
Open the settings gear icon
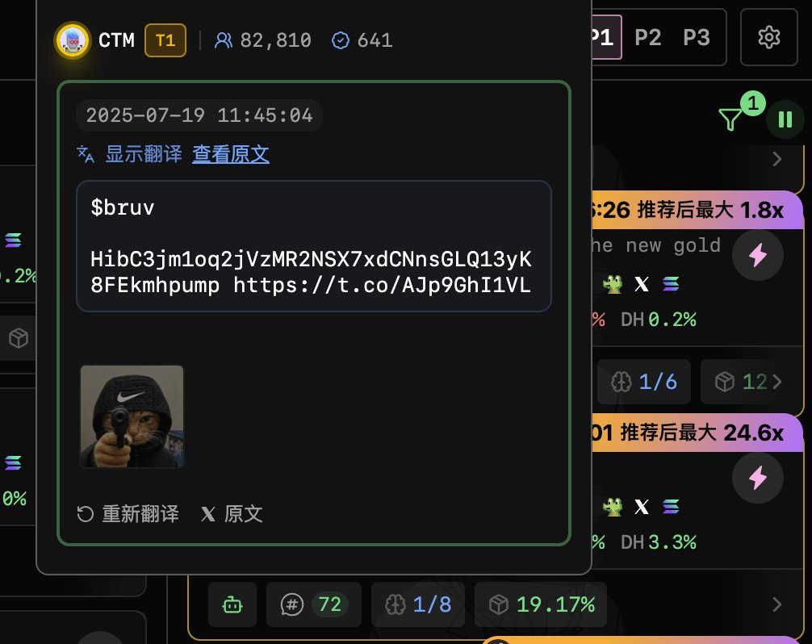click(768, 37)
